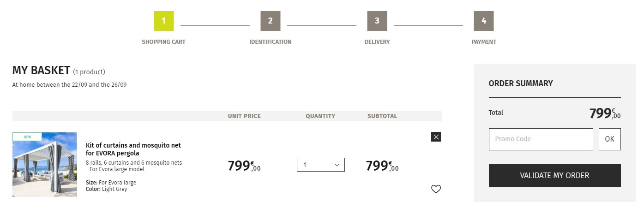Click the Identification step label
644x208 pixels.
[x=271, y=42]
